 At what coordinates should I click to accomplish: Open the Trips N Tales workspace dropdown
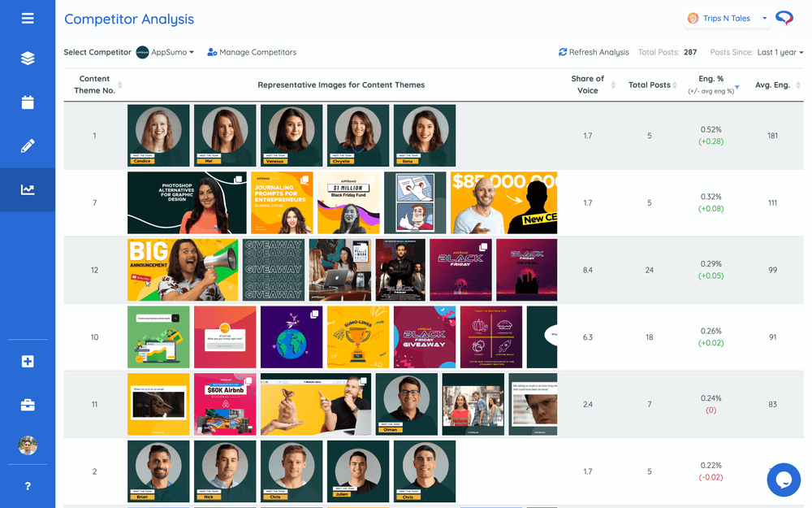point(726,18)
